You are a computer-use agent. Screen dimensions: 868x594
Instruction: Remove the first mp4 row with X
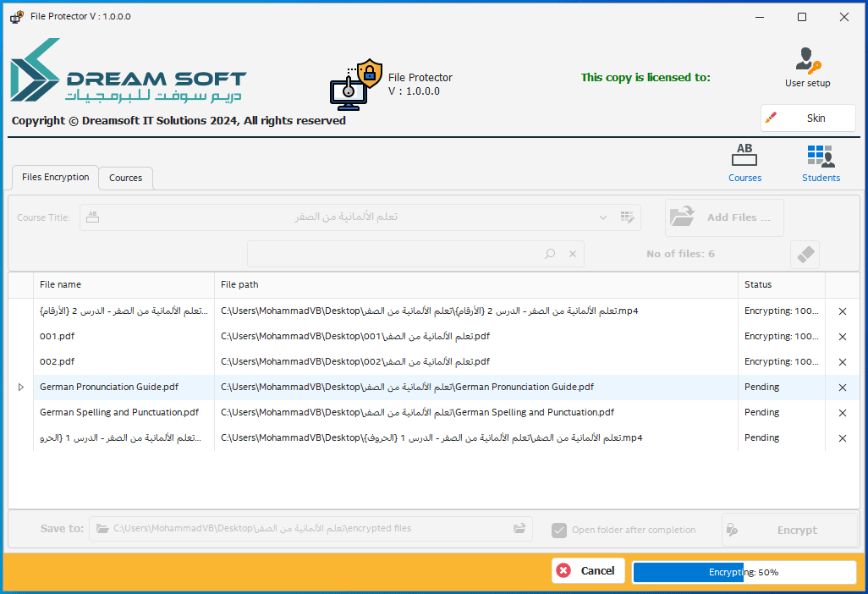[x=842, y=311]
